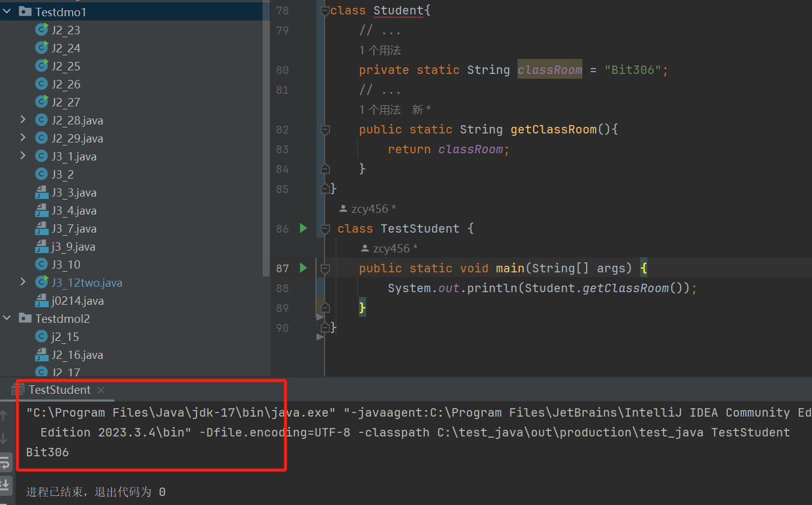Select j2_15 class under Testdmol2
Screen dimensions: 812x505
point(65,337)
